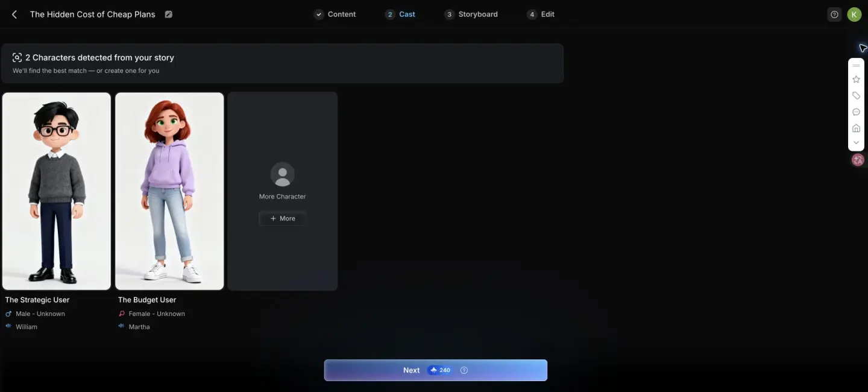Click the pink round icon below side toolbar
Image resolution: width=868 pixels, height=392 pixels.
click(x=858, y=160)
